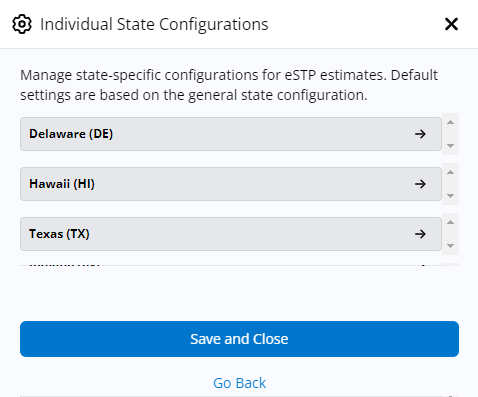Click the eSTP estimates description text
478x397 pixels.
[x=229, y=85]
